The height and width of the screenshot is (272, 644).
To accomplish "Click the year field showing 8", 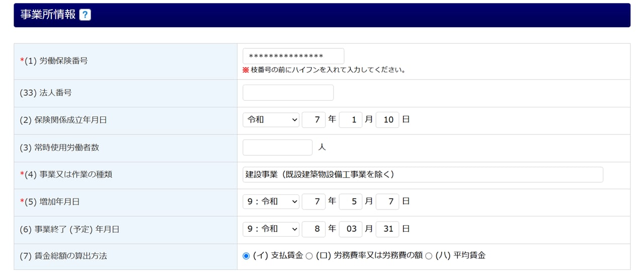I will [x=313, y=229].
